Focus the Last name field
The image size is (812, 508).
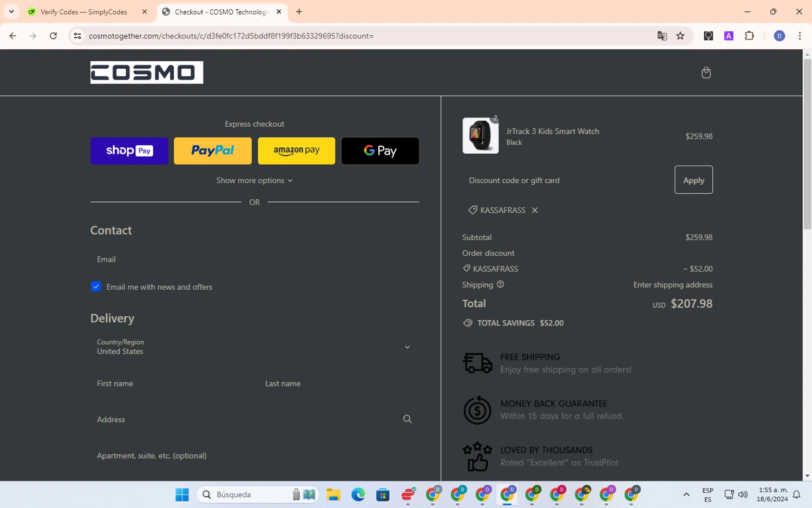[339, 383]
